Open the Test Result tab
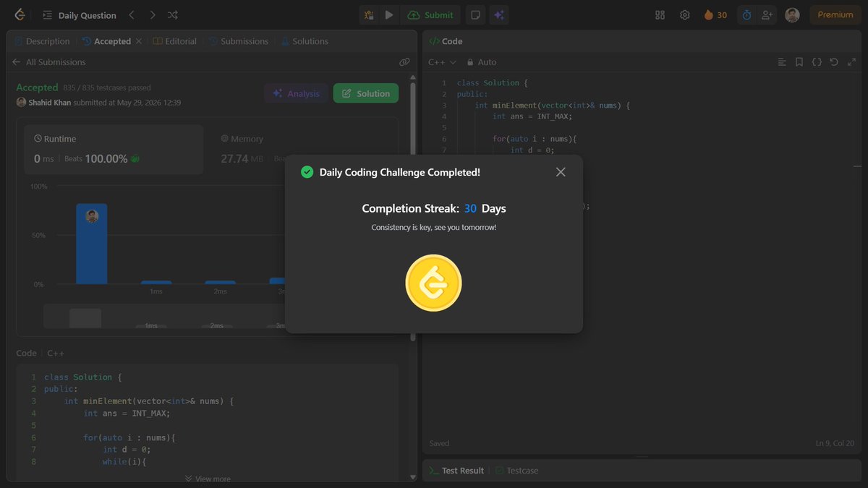Screen dimensions: 868x488 coord(456,471)
